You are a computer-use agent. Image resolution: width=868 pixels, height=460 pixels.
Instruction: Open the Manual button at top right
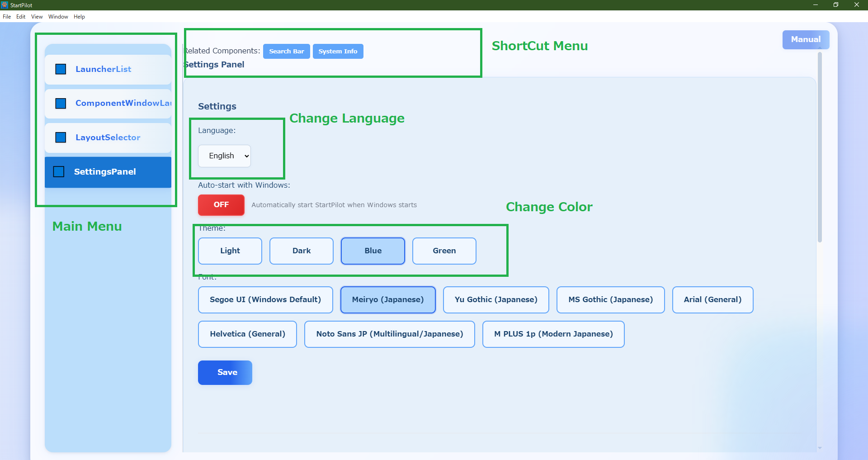click(x=805, y=40)
